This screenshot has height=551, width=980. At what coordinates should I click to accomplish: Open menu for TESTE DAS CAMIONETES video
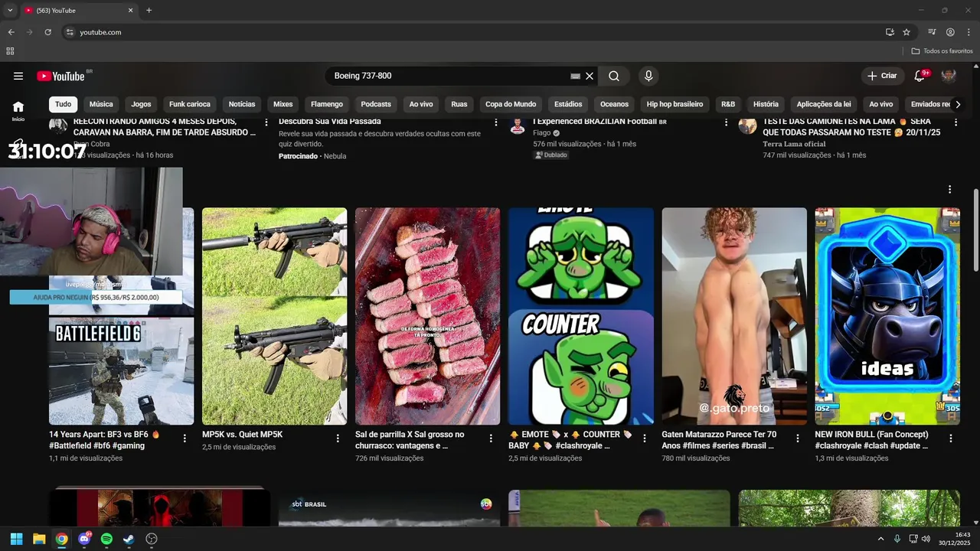click(x=955, y=122)
